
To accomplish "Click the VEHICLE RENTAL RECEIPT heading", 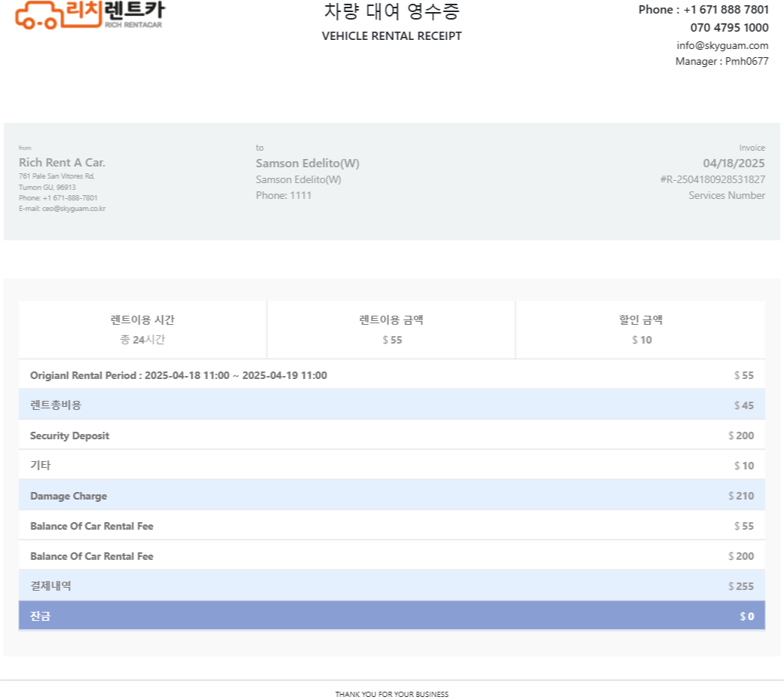I will (x=391, y=36).
